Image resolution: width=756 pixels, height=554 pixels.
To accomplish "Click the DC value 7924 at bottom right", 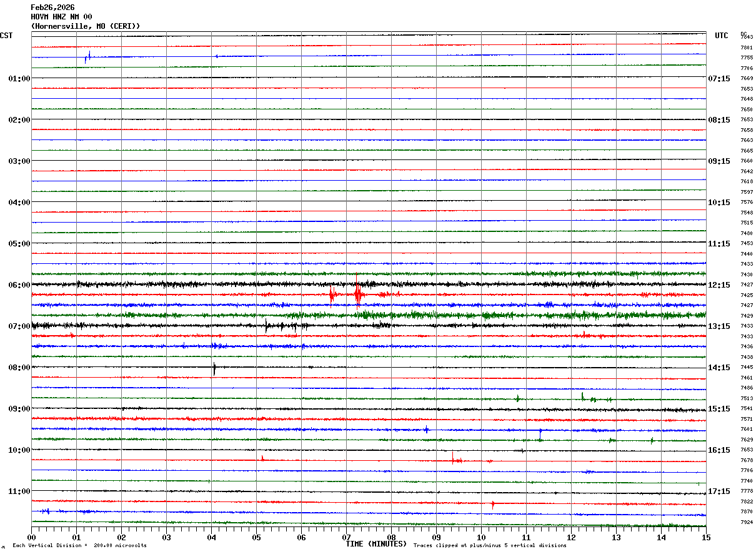I will pos(747,522).
